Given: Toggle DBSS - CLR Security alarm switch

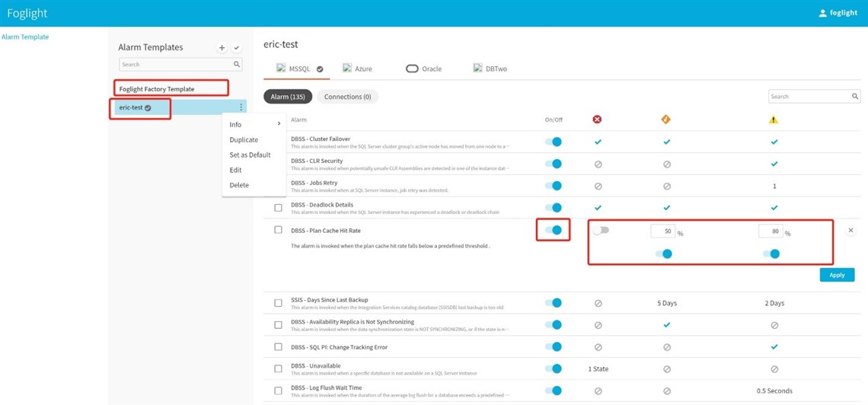Looking at the screenshot, I should 553,164.
